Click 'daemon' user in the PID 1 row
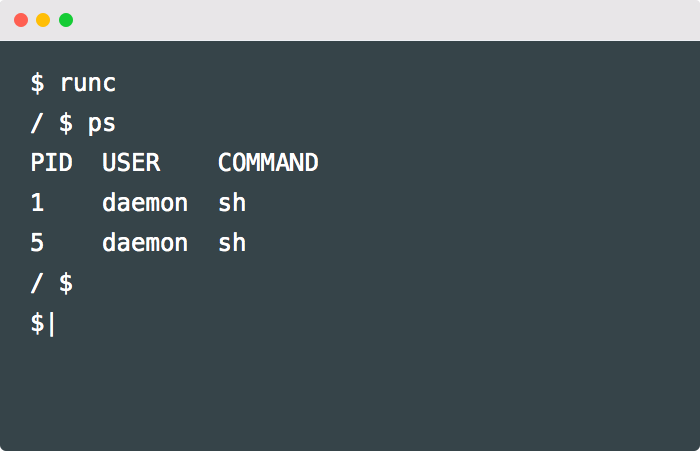Screen dimensions: 700x451 145,203
